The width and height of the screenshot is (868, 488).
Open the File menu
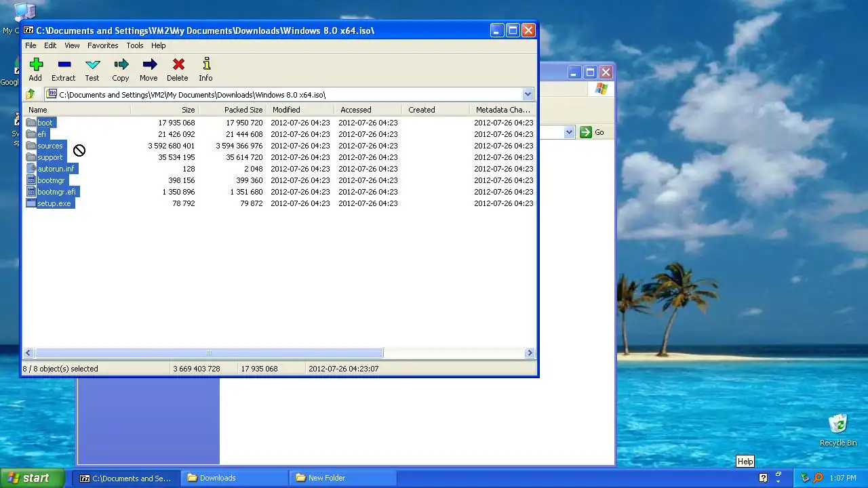click(x=31, y=45)
